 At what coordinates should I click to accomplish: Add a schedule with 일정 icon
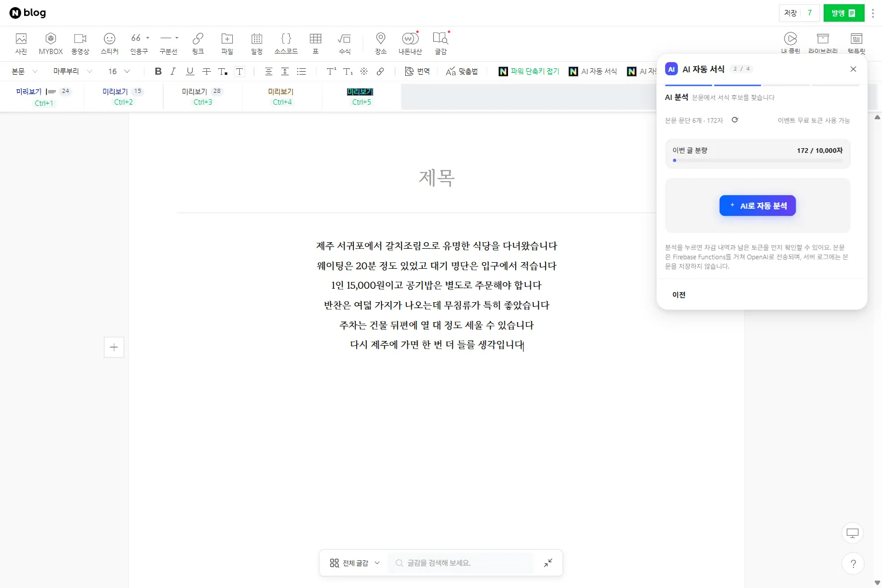click(x=257, y=44)
